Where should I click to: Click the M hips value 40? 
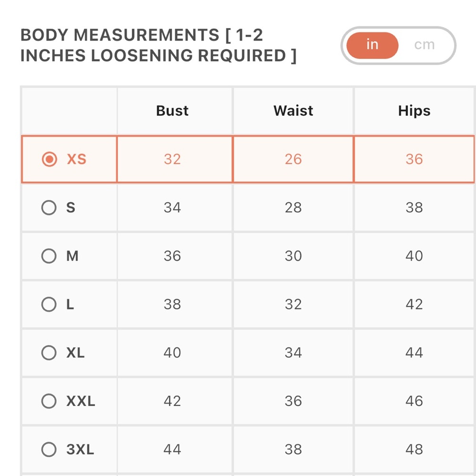pos(414,256)
